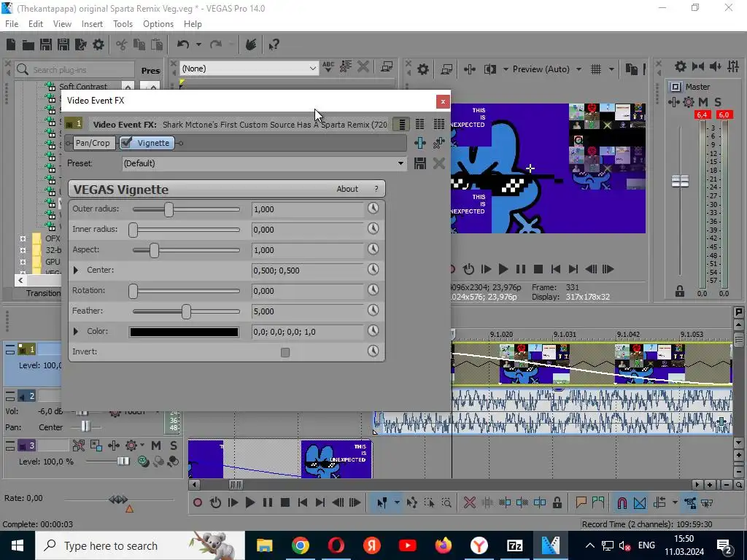Solo video track 3 with S button

click(x=174, y=446)
